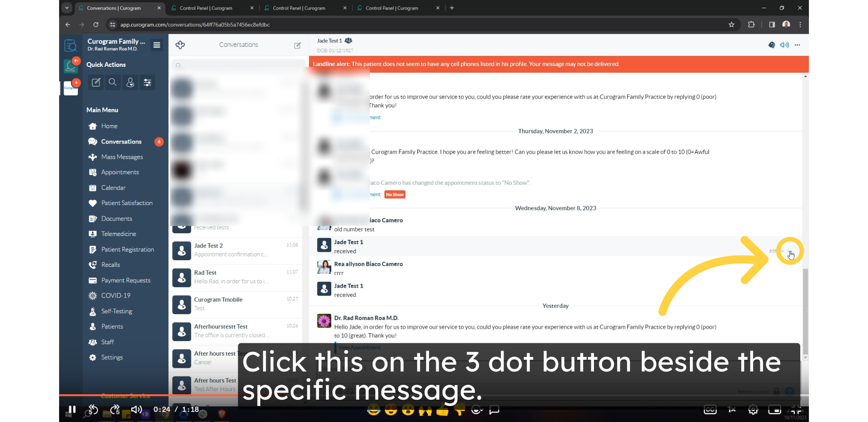The image size is (868, 422).
Task: Open the video player settings gear
Action: tap(753, 410)
